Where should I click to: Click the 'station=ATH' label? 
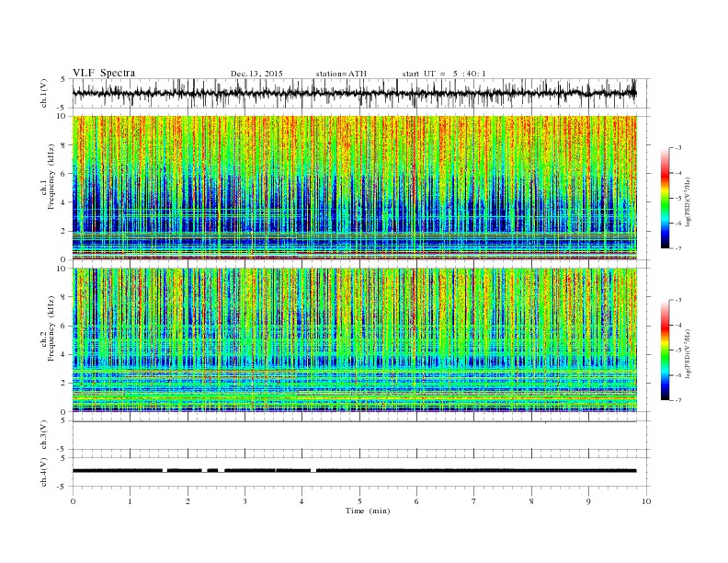(x=341, y=74)
